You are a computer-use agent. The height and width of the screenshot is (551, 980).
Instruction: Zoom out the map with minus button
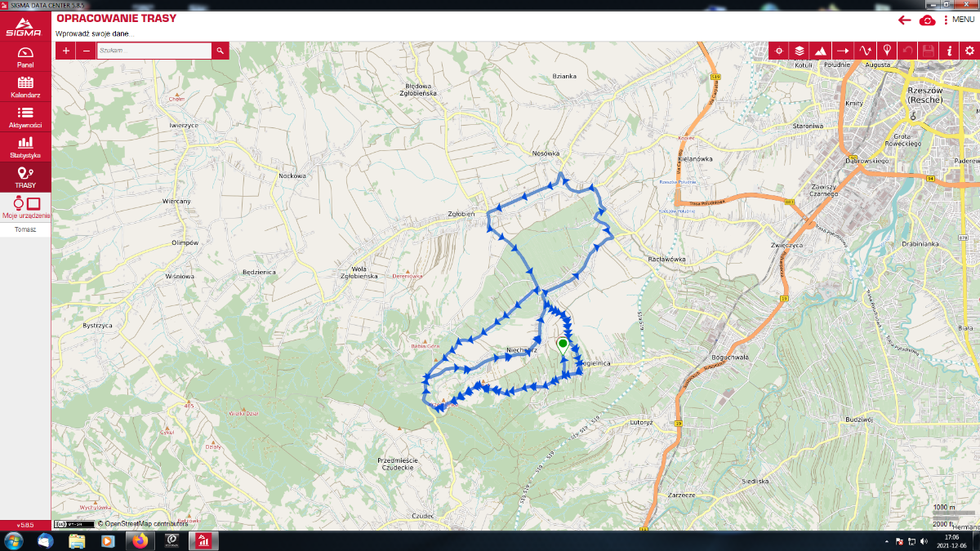point(87,51)
